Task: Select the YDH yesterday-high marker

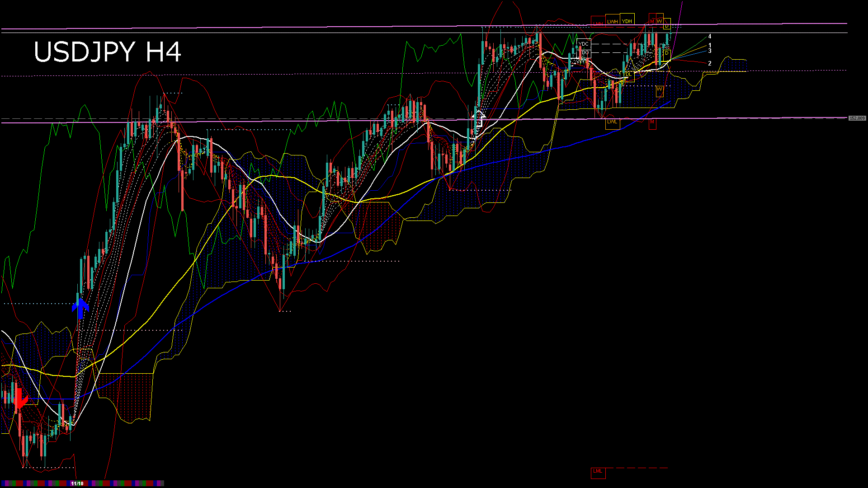Action: click(627, 21)
